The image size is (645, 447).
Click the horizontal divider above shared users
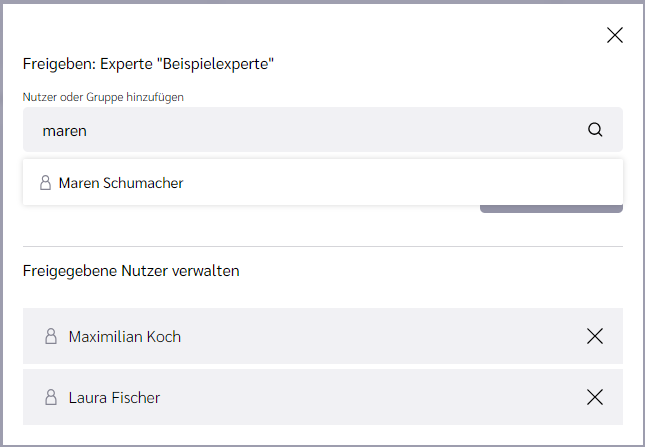coord(322,246)
